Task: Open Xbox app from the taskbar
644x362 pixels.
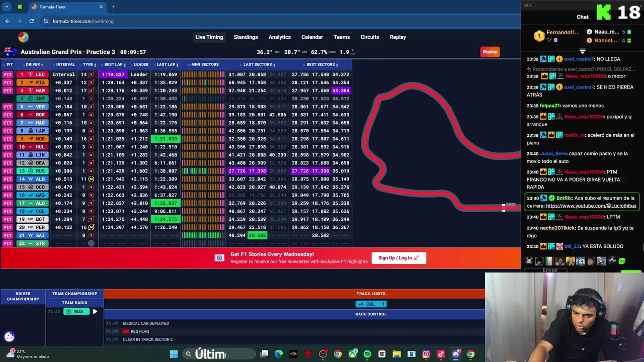Action: point(353,354)
